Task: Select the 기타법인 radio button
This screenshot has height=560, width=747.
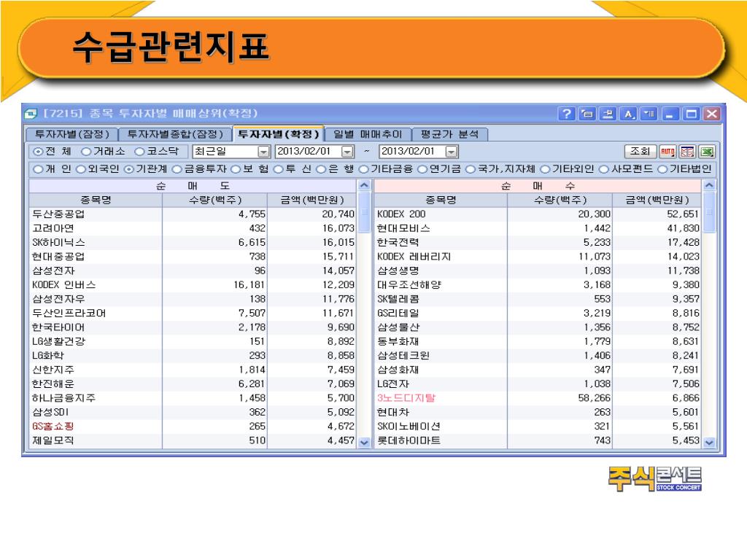Action: (662, 169)
